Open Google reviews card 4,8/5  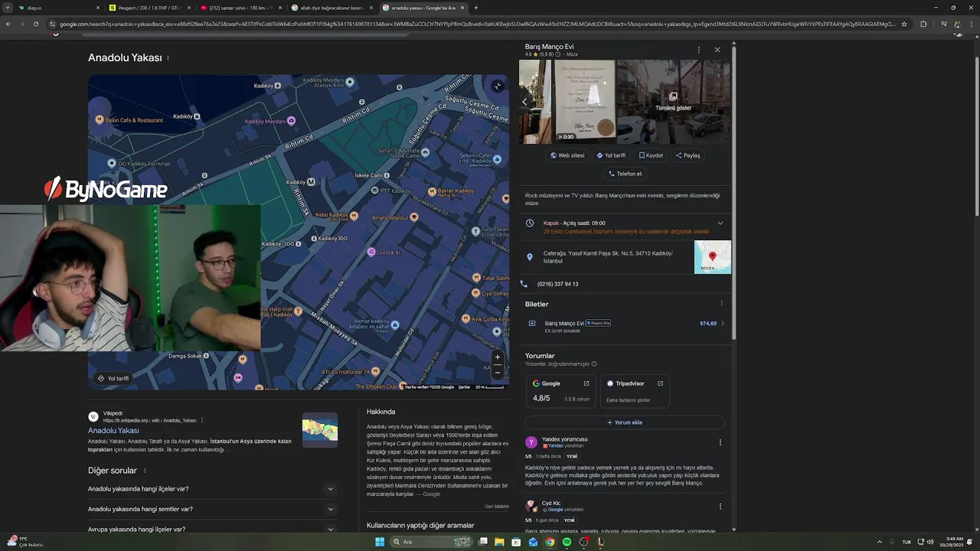point(560,391)
